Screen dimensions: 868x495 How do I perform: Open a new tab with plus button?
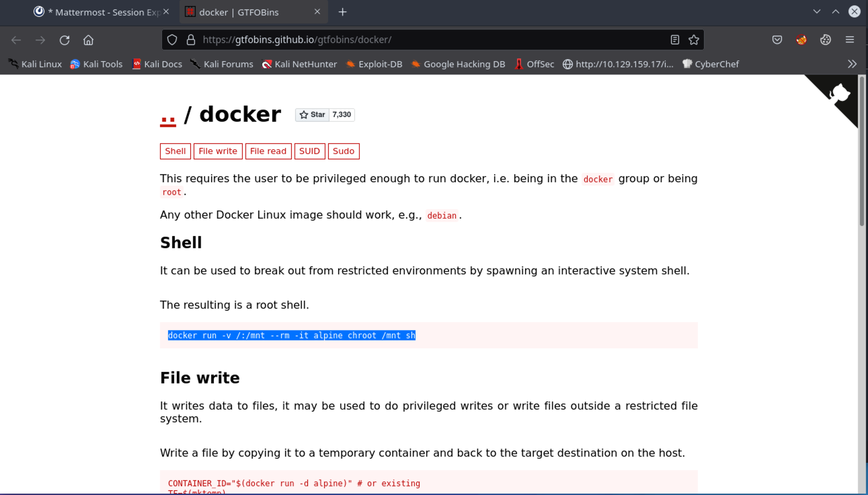click(x=343, y=12)
